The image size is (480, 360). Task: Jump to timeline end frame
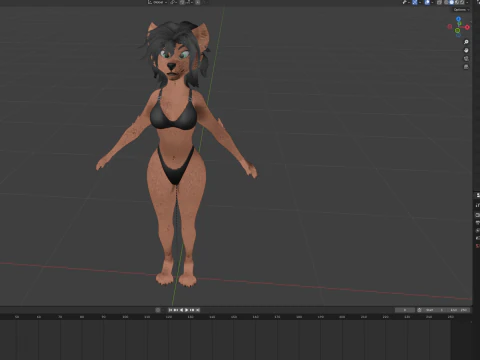[198, 310]
